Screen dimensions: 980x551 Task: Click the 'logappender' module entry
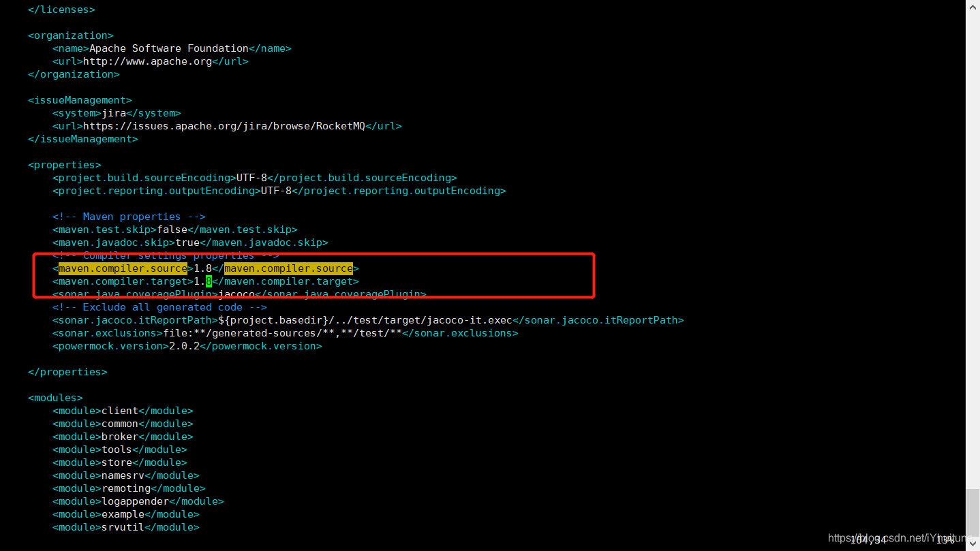click(138, 501)
